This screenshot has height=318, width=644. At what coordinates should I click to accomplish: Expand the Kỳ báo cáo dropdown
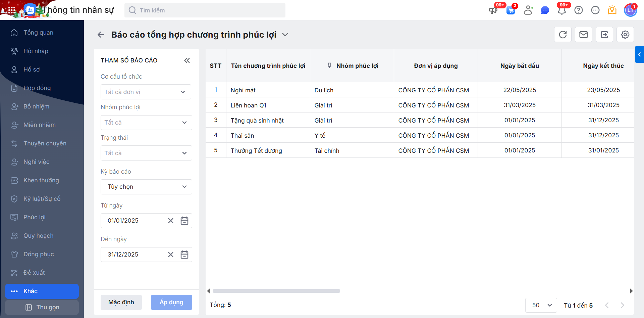[146, 187]
